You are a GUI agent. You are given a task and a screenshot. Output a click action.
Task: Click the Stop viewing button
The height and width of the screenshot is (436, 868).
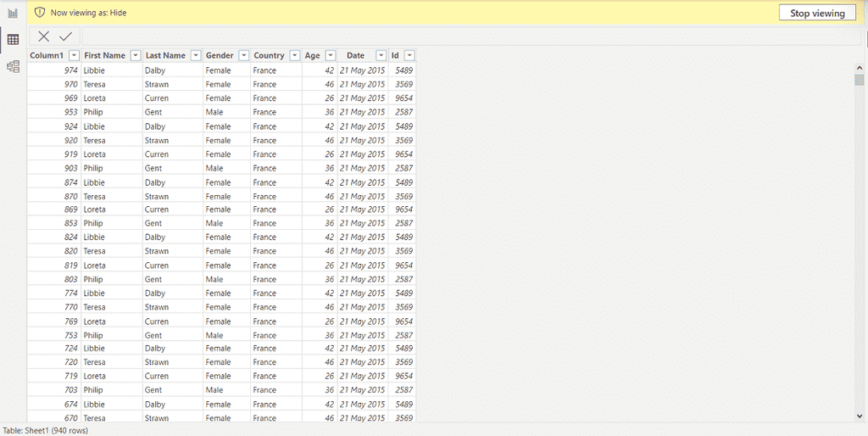coord(817,13)
